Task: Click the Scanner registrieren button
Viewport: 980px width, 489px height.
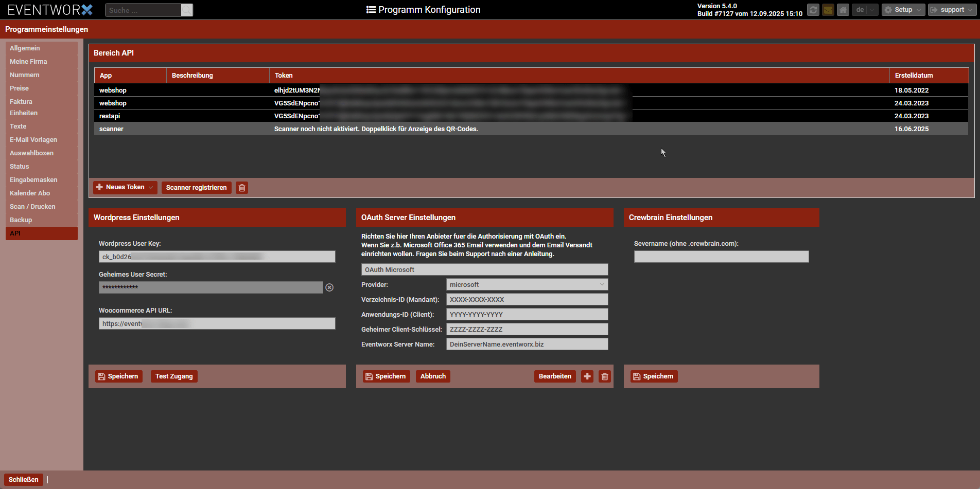Action: pos(196,188)
